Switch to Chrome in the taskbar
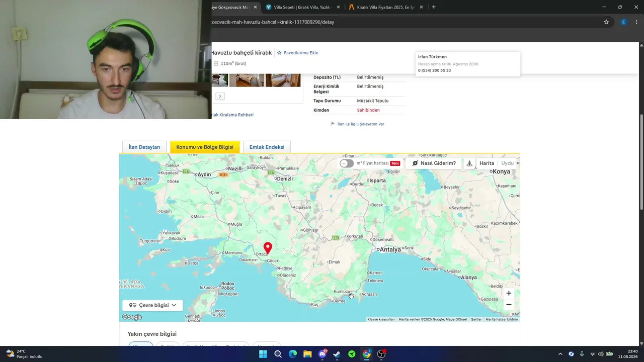 (x=367, y=354)
